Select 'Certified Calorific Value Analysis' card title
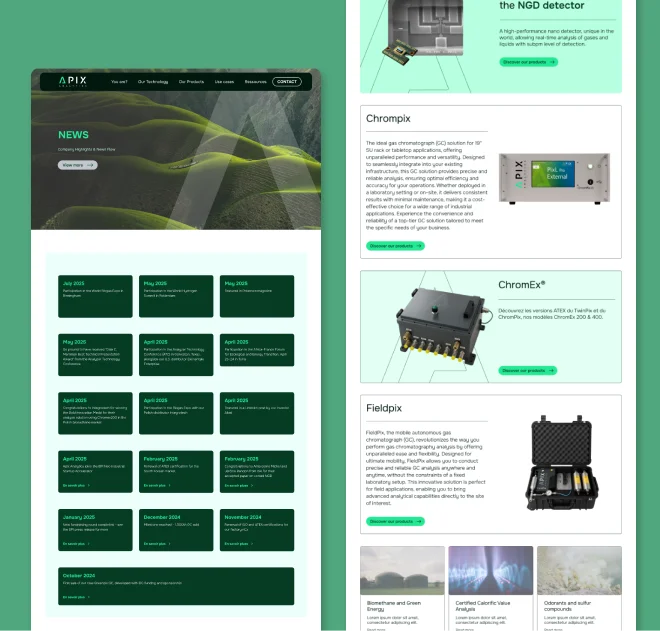Viewport: 660px width, 631px height. tap(482, 606)
